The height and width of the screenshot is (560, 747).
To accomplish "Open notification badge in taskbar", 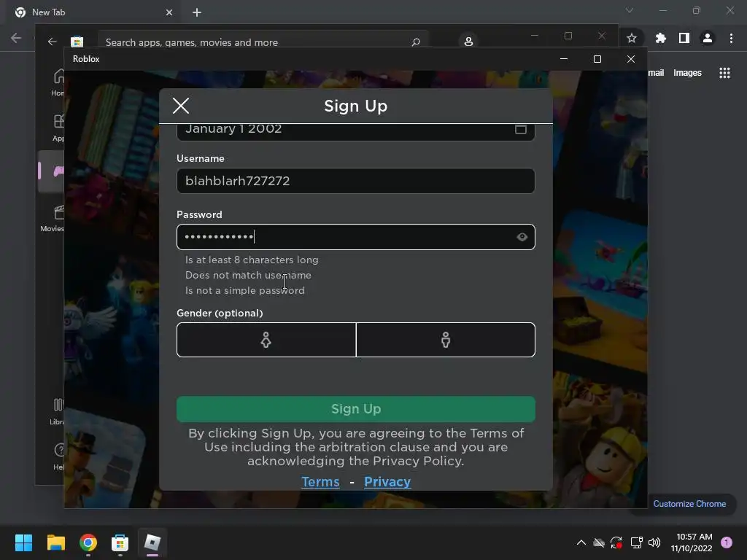I will click(x=727, y=542).
